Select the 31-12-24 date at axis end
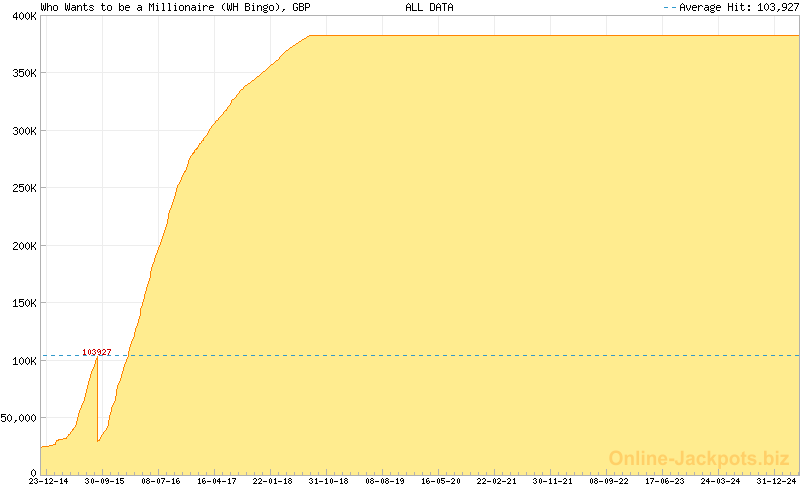Image resolution: width=800 pixels, height=490 pixels. point(776,481)
